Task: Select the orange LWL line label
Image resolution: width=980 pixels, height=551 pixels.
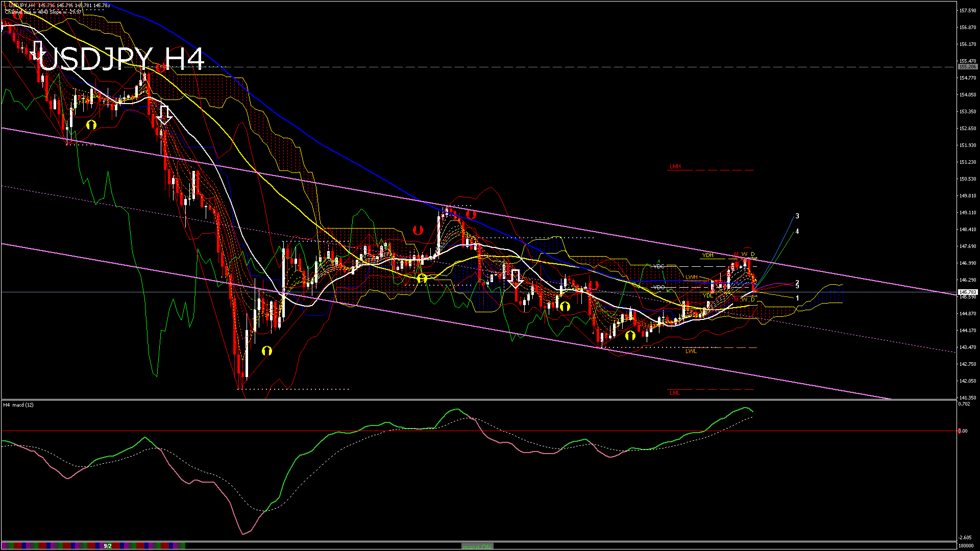Action: click(x=691, y=351)
